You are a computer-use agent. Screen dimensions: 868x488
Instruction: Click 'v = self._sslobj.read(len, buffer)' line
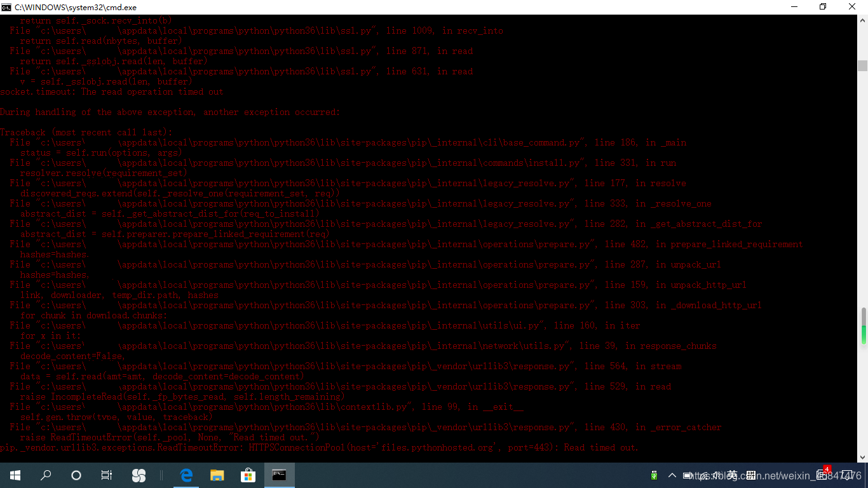pos(106,81)
